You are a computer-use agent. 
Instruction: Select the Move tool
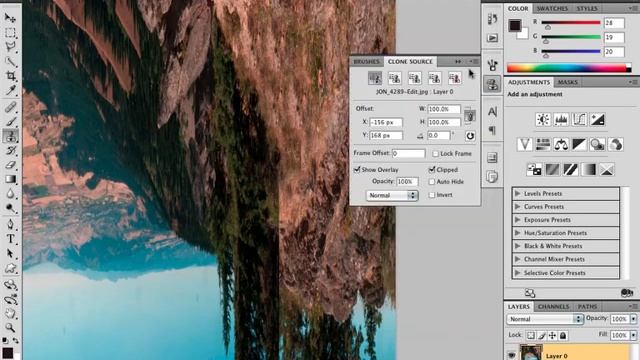pyautogui.click(x=10, y=18)
